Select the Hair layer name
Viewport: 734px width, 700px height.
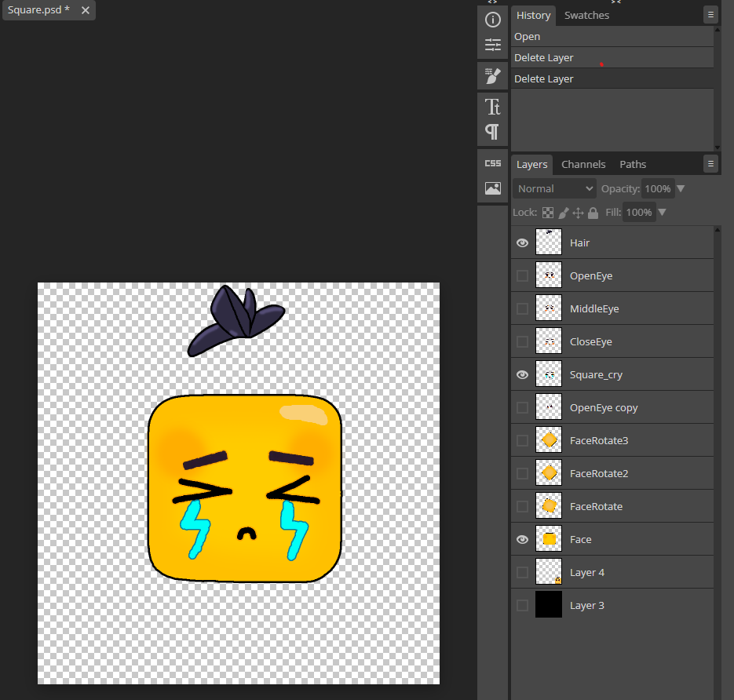click(x=579, y=242)
